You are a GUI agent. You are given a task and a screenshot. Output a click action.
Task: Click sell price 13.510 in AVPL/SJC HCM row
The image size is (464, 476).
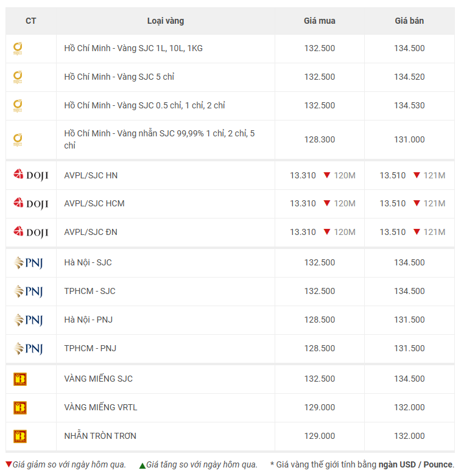coord(392,203)
